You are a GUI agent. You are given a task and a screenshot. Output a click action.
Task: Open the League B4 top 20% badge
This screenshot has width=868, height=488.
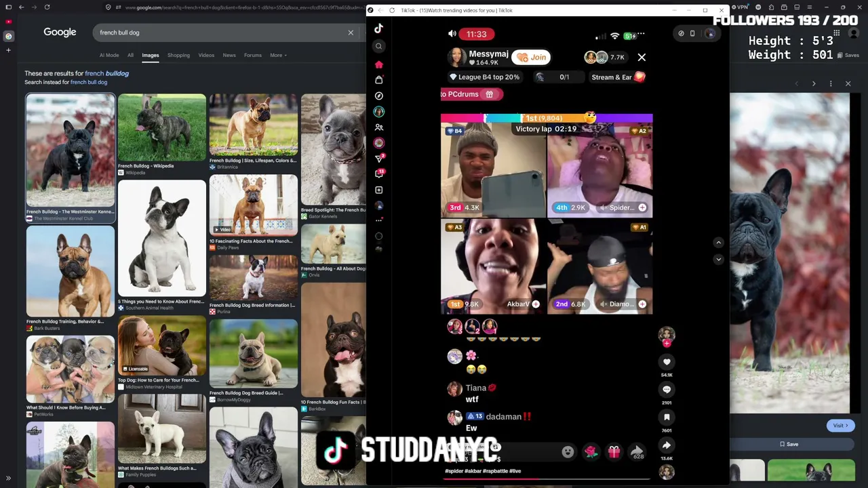(x=484, y=77)
